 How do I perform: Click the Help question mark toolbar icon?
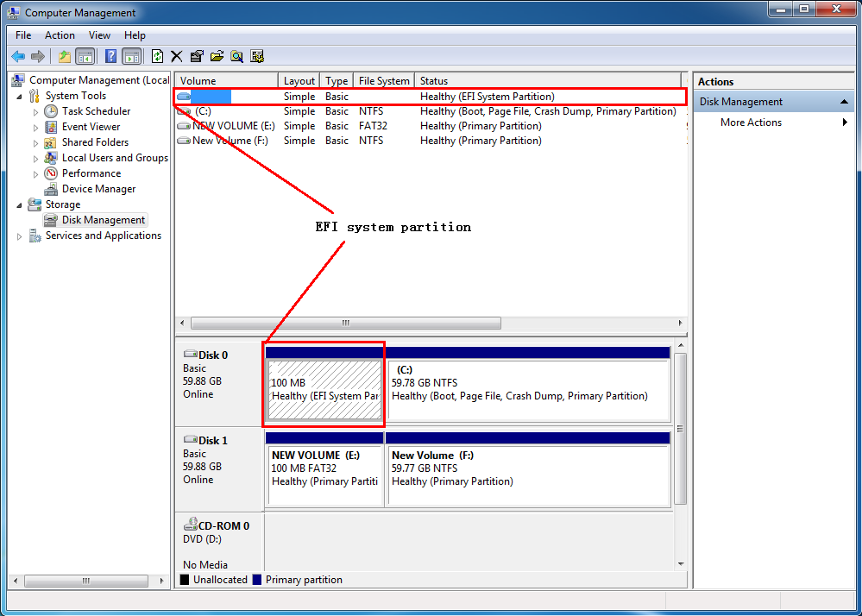pos(110,56)
